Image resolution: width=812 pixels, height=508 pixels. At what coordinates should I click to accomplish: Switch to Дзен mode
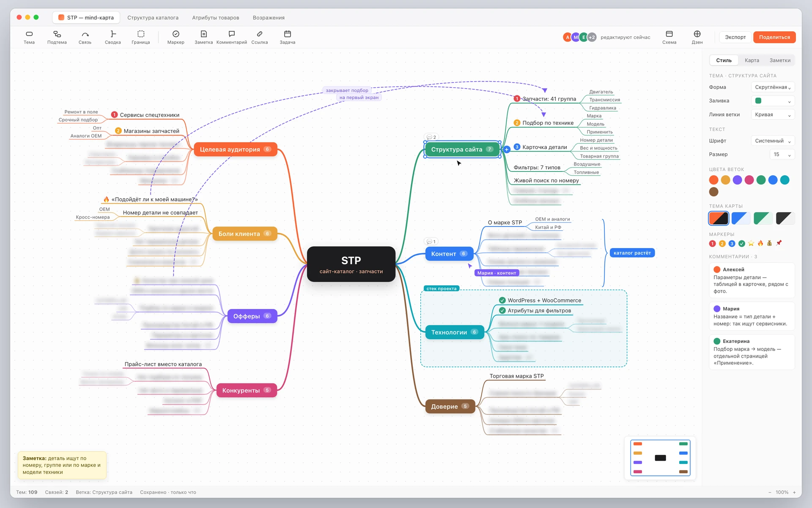697,37
